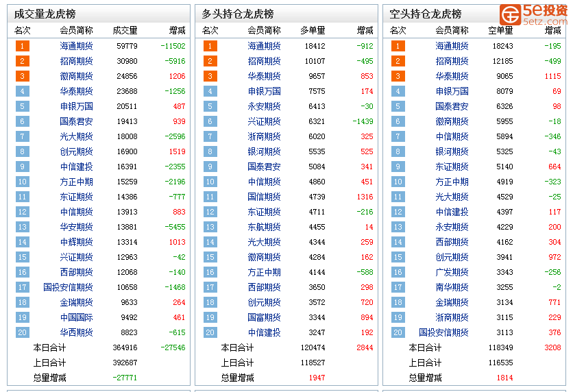This screenshot has height=392, width=573.
Task: Click the 广发期货 member link
Action: pos(452,272)
